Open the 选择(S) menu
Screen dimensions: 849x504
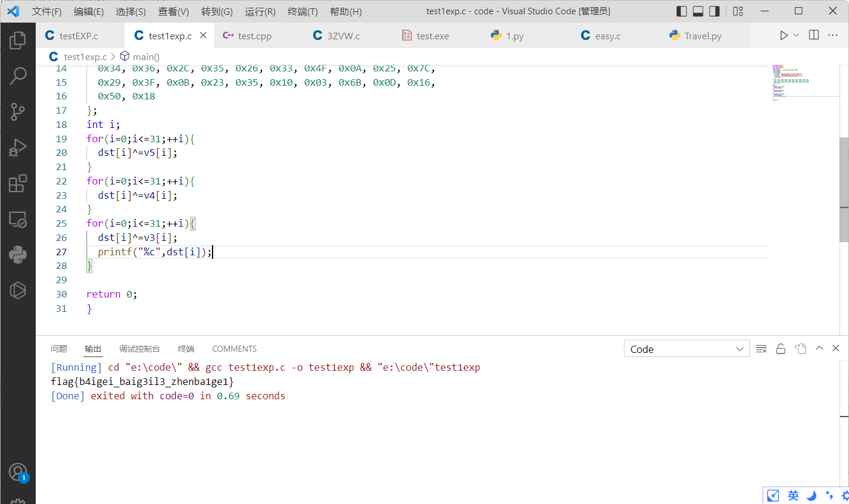coord(130,11)
